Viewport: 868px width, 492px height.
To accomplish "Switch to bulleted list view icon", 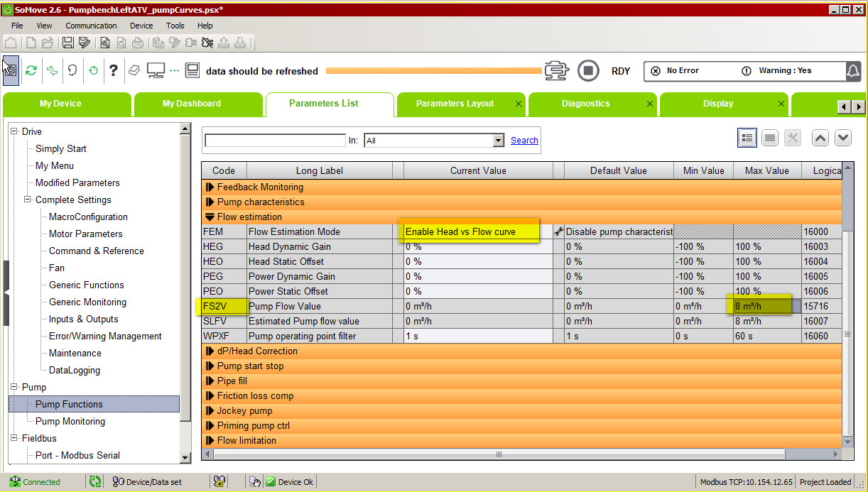I will coord(747,138).
